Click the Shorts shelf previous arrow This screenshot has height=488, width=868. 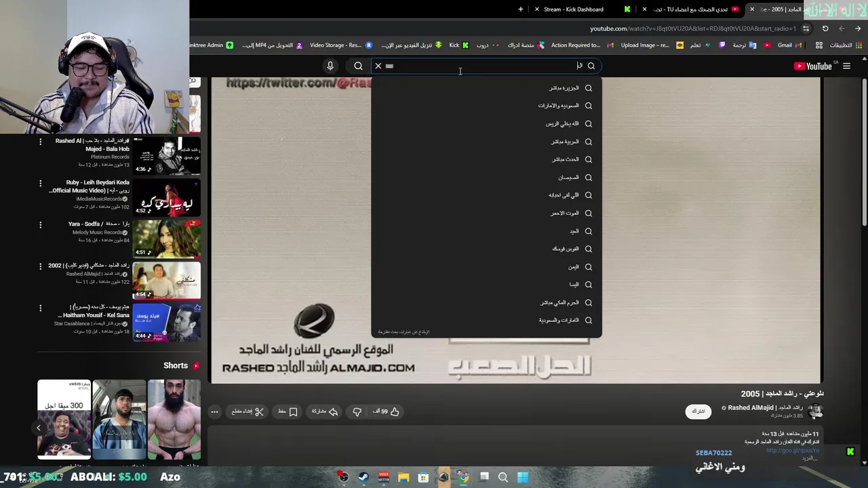[39, 428]
